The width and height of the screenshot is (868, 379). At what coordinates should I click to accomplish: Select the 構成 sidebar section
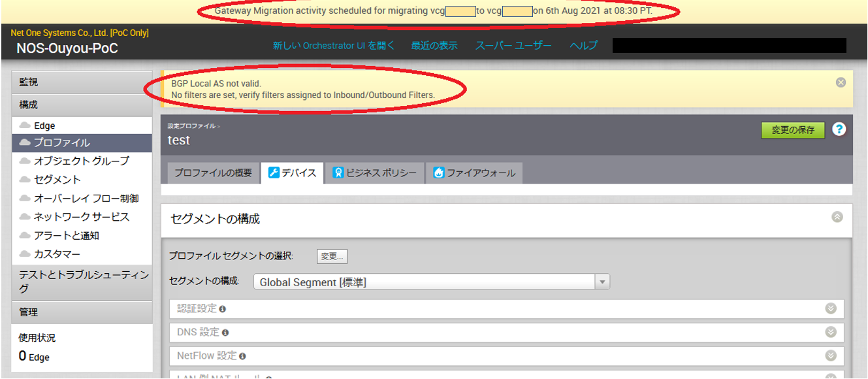(82, 105)
